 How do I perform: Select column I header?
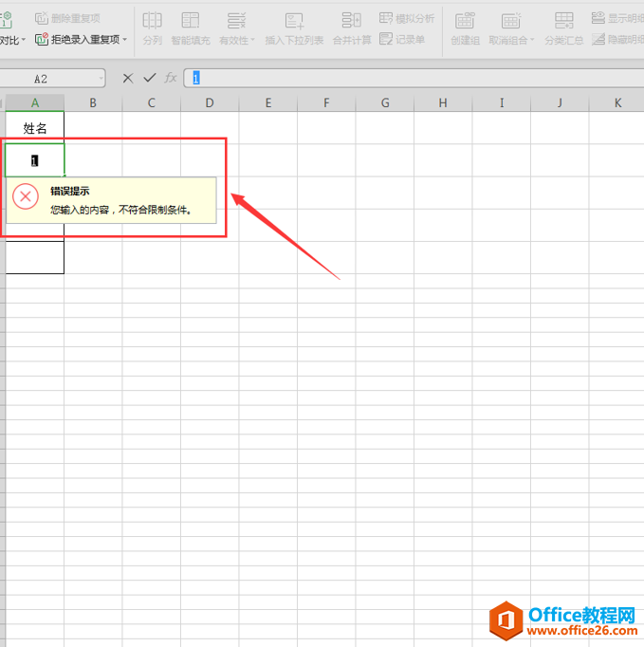click(x=502, y=102)
